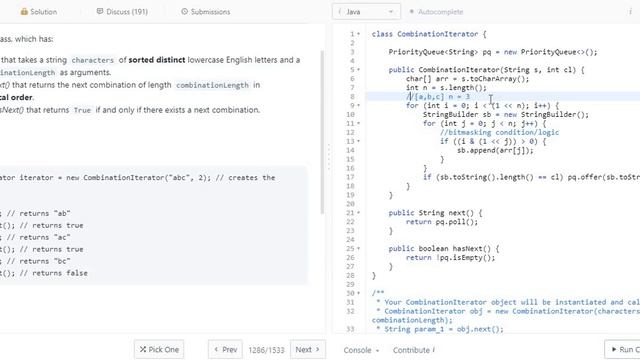
Task: Collapse code fold arrow at line 5
Action: pyautogui.click(x=359, y=70)
